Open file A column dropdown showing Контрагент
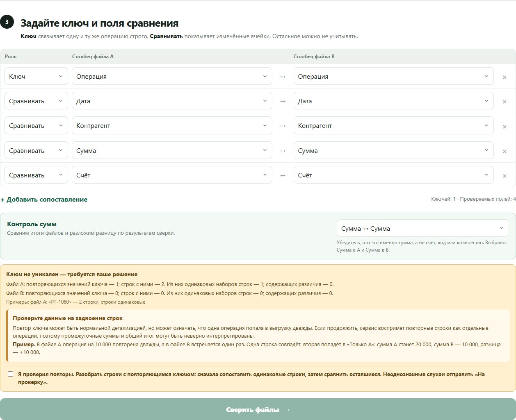Viewport: 516px width, 420px height. [172, 125]
